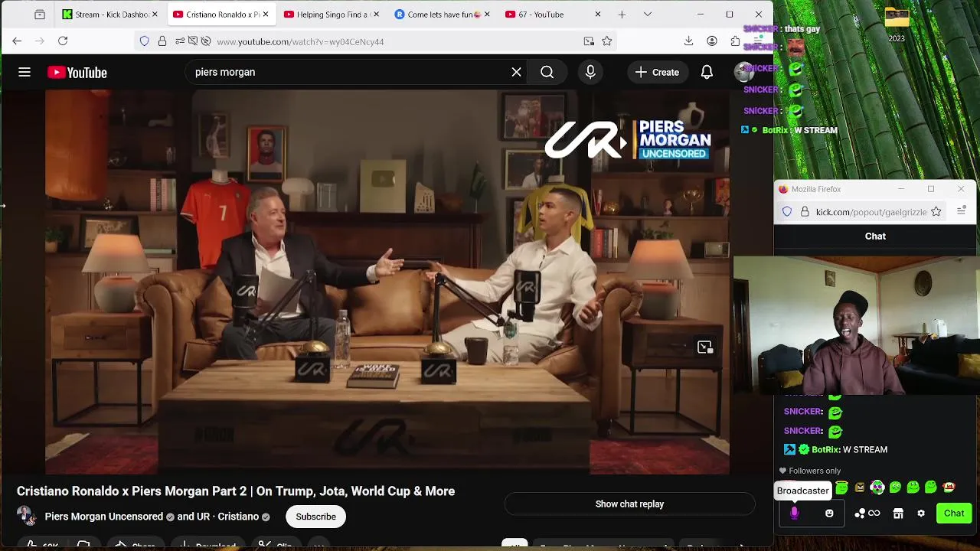The height and width of the screenshot is (551, 980).
Task: Click the streamer webcam overlay
Action: tap(856, 325)
